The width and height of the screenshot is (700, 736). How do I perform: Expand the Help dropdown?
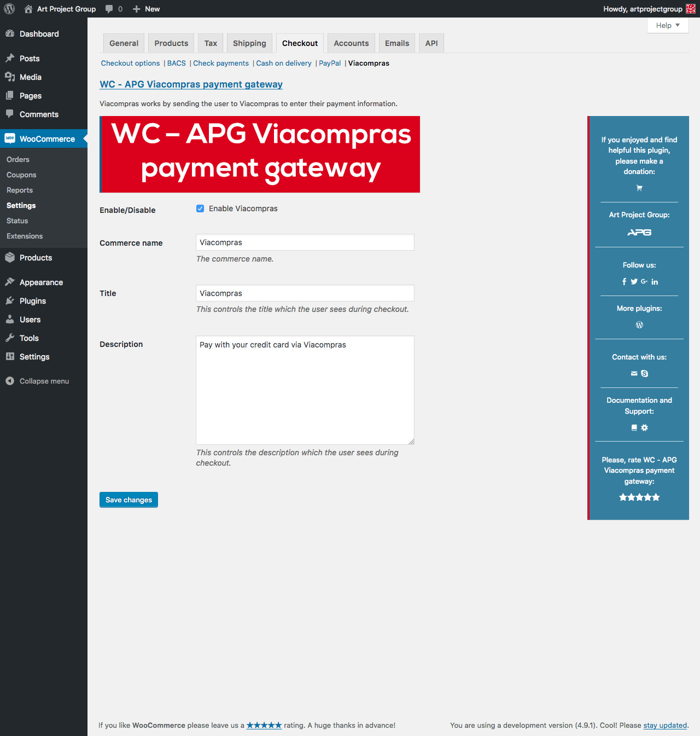(668, 25)
